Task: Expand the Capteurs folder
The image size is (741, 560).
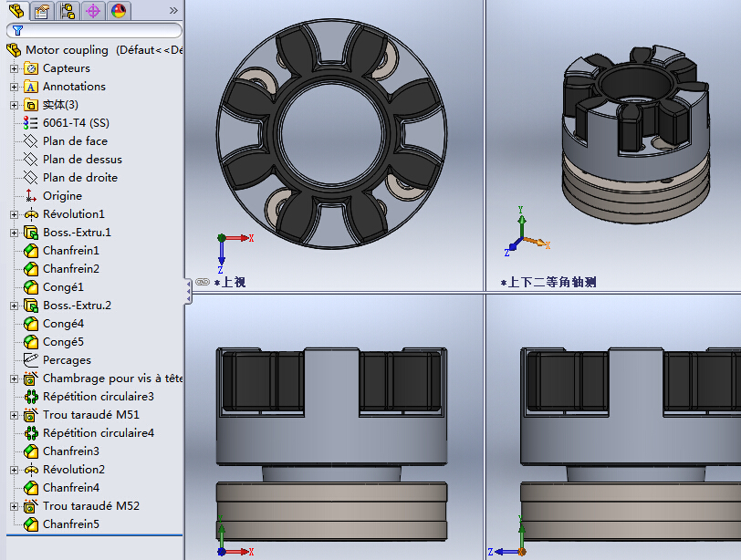Action: coord(15,68)
